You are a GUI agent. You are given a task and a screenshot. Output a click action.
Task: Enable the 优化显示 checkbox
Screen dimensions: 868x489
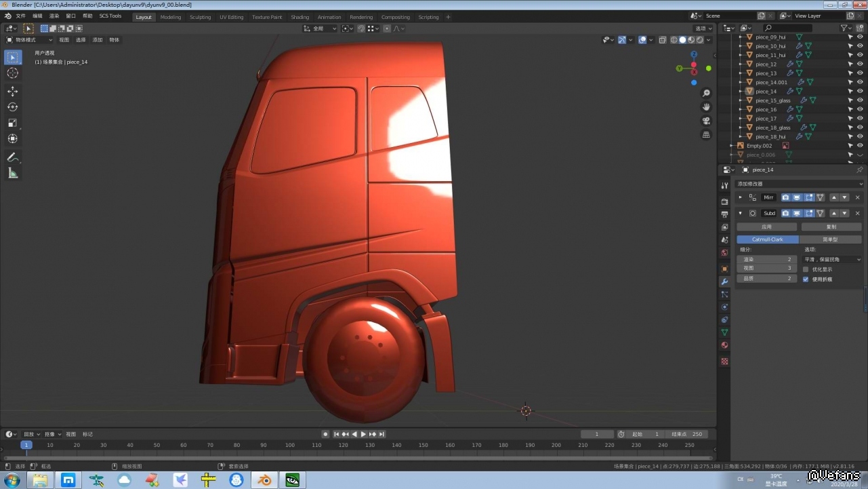click(x=806, y=269)
